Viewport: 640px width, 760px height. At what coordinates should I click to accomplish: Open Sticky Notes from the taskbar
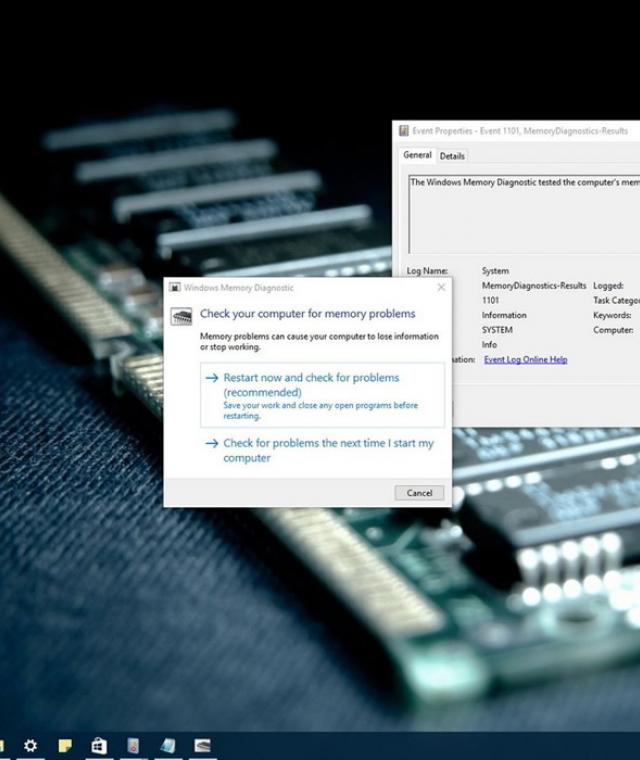[x=65, y=745]
